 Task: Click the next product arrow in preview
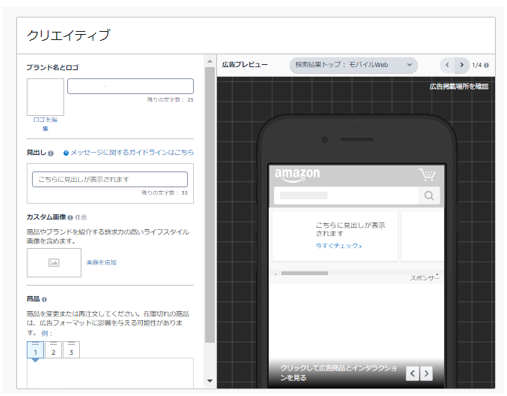tap(426, 374)
